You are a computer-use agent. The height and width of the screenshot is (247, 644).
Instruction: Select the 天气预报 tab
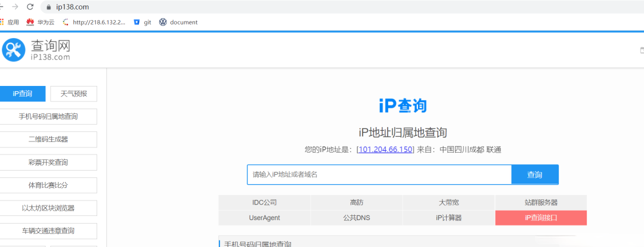pyautogui.click(x=74, y=94)
